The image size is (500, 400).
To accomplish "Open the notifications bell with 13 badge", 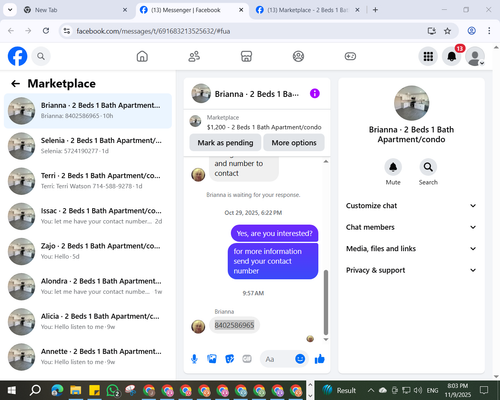I will point(452,56).
